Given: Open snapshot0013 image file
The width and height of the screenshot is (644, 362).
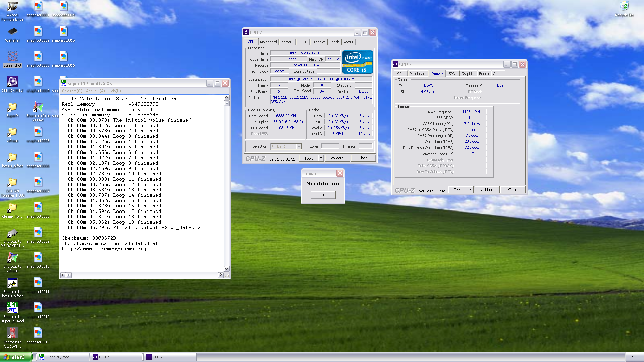Looking at the screenshot, I should 38,336.
